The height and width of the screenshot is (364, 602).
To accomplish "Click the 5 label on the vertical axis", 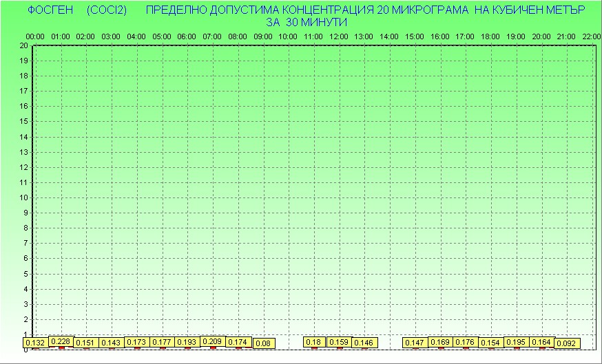I will coord(25,274).
